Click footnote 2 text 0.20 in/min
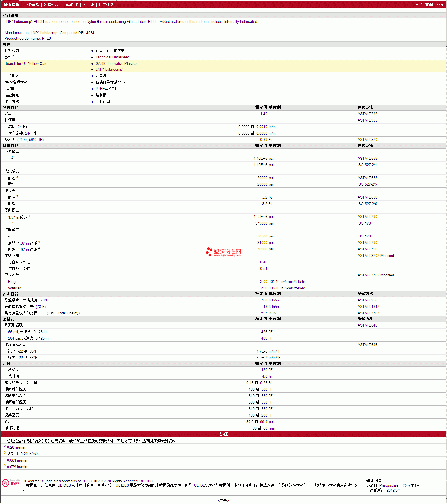This screenshot has width=447, height=504. point(16,447)
